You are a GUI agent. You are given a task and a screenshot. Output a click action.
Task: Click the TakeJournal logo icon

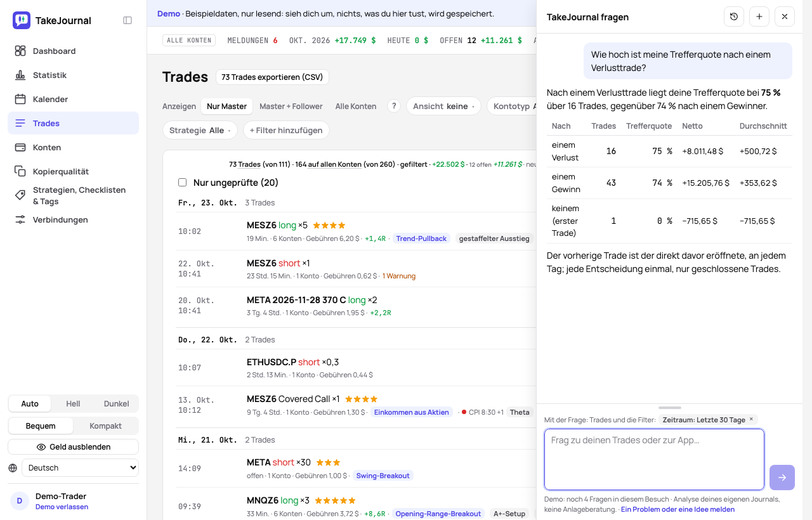pos(22,20)
